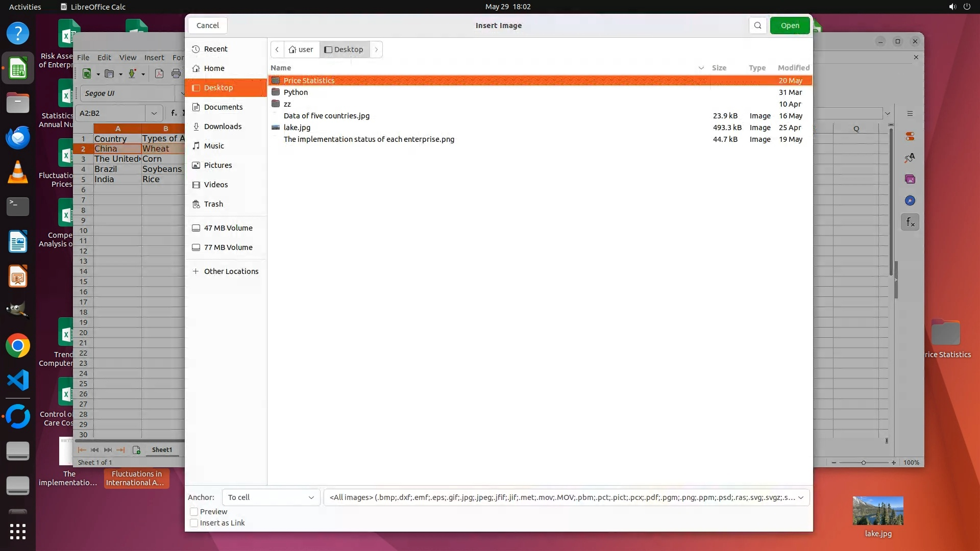Click the Functions sidebar icon
This screenshot has height=551, width=980.
click(x=910, y=222)
